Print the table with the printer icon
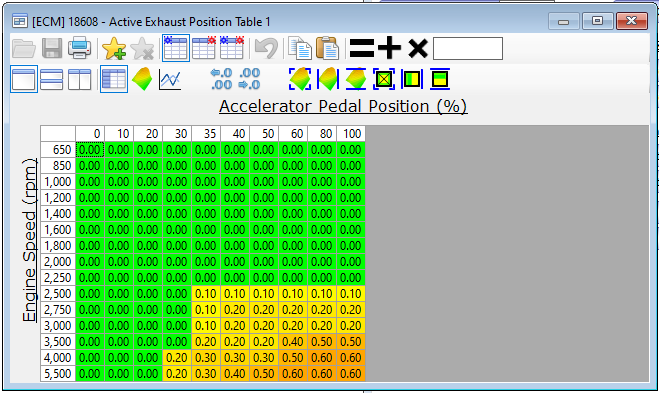 79,47
